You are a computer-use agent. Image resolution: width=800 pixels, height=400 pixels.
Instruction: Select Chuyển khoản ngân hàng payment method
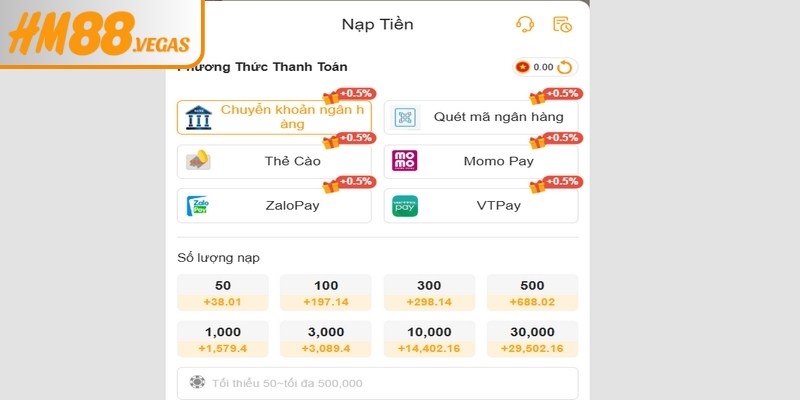274,117
